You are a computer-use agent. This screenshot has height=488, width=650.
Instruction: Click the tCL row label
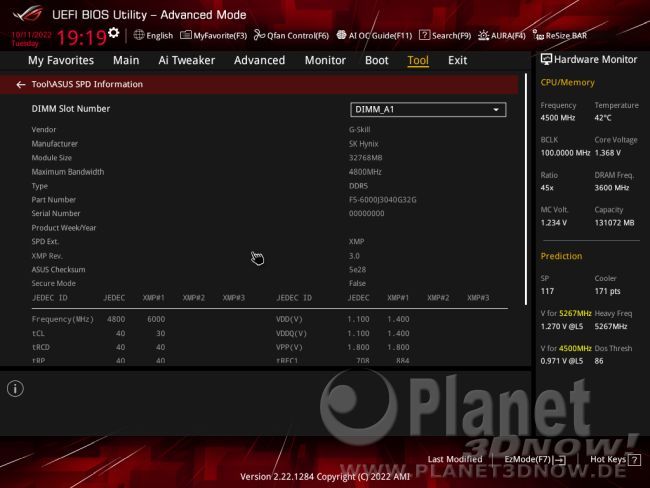(x=38, y=333)
